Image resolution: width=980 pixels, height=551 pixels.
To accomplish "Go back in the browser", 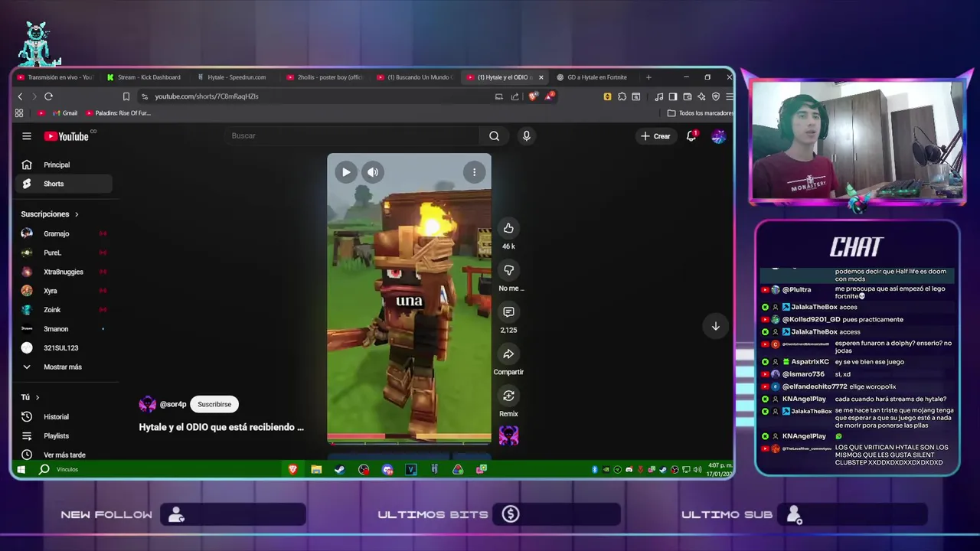I will click(x=20, y=96).
